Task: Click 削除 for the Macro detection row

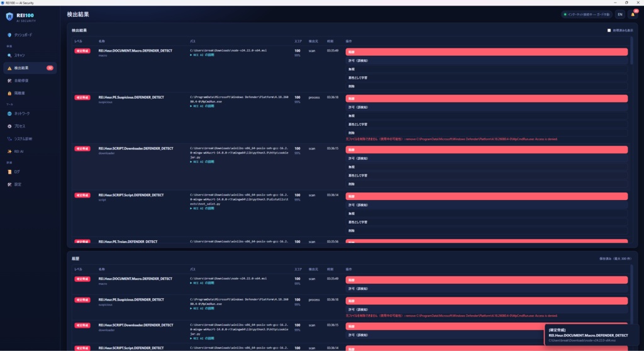Action: click(486, 86)
